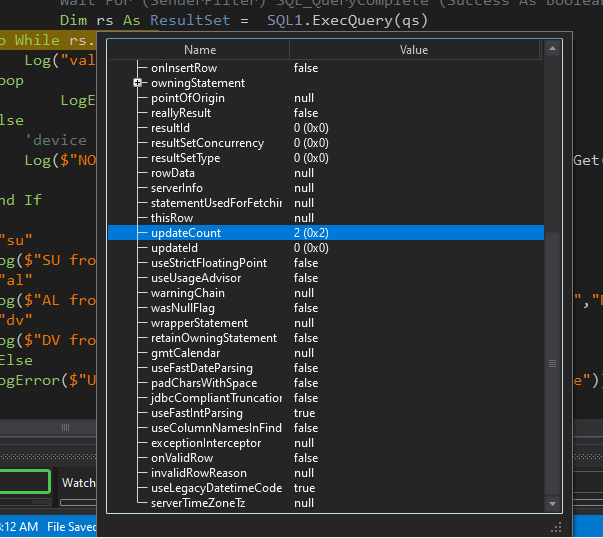Click the scroll up arrow in debugger popup
This screenshot has width=603, height=538.
(552, 48)
